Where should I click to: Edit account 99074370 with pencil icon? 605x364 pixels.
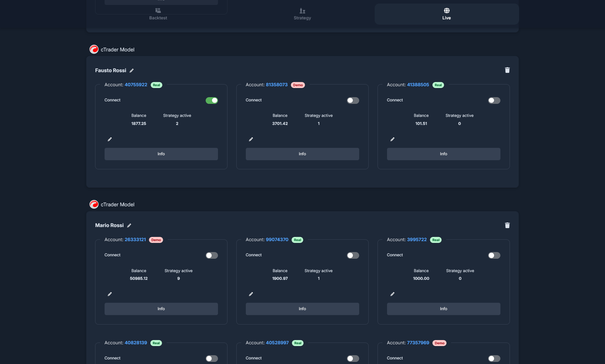tap(251, 294)
